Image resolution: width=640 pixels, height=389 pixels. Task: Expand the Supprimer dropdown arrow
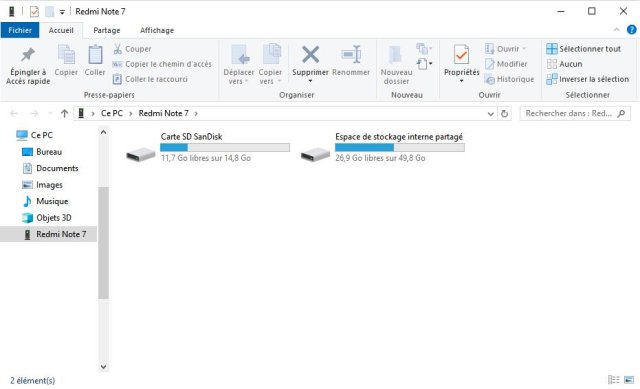(x=310, y=81)
